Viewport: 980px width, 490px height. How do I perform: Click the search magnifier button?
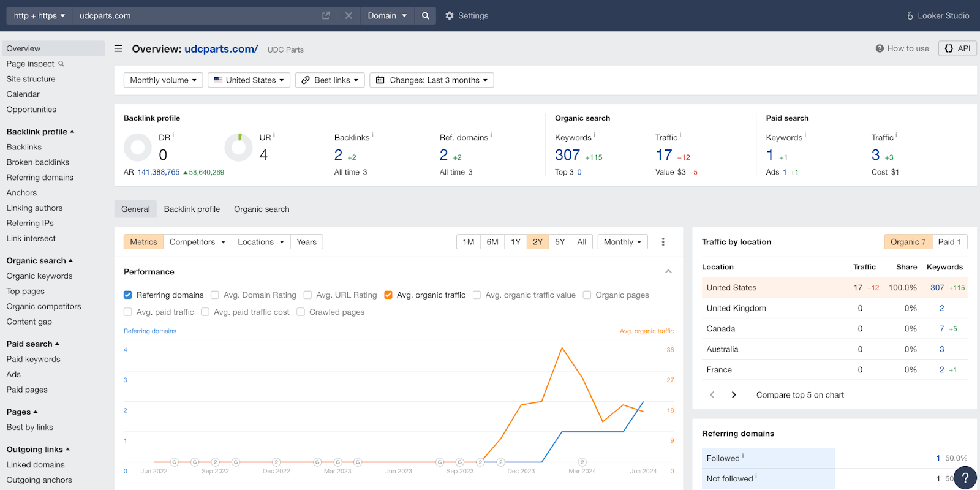pos(425,16)
